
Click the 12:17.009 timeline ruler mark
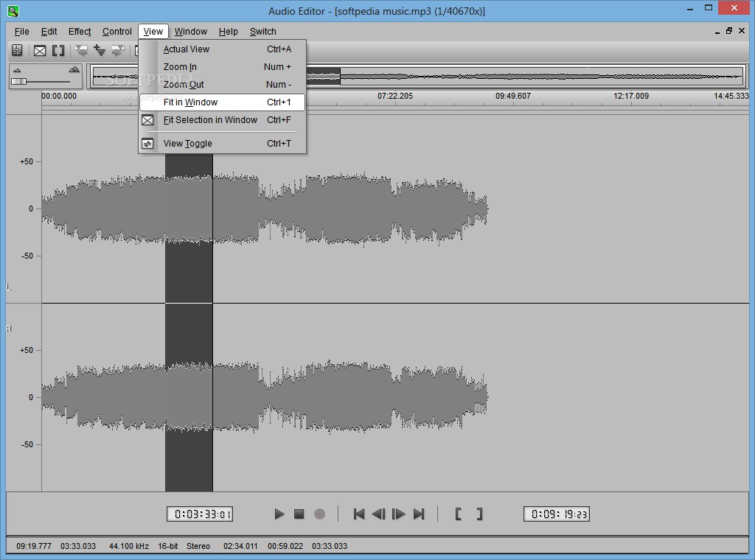pyautogui.click(x=631, y=97)
